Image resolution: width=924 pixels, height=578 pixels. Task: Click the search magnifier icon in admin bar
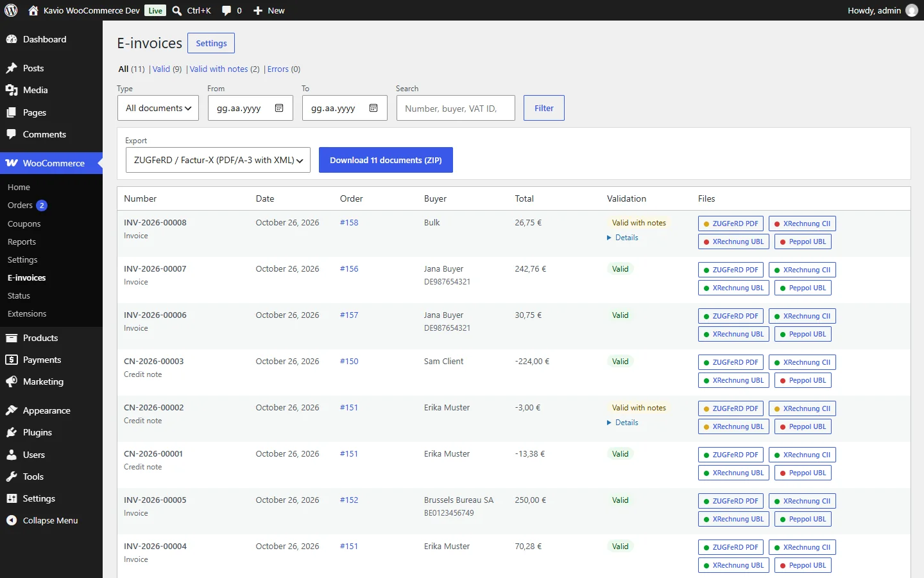[177, 10]
